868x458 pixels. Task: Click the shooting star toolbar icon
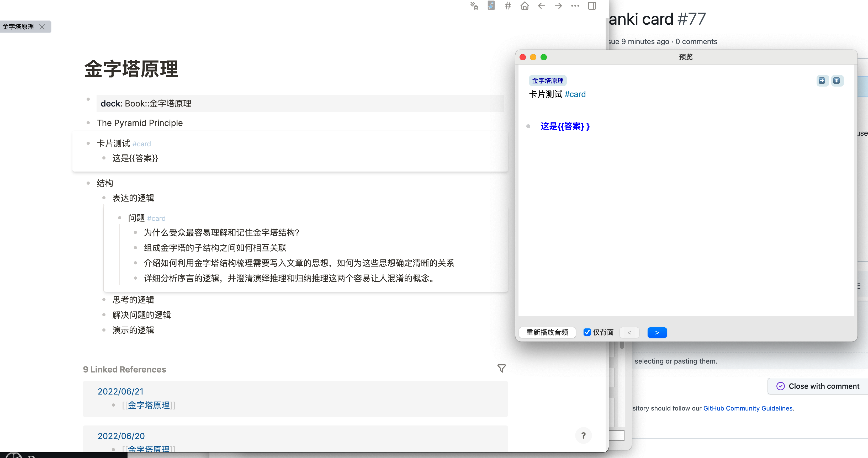point(474,6)
